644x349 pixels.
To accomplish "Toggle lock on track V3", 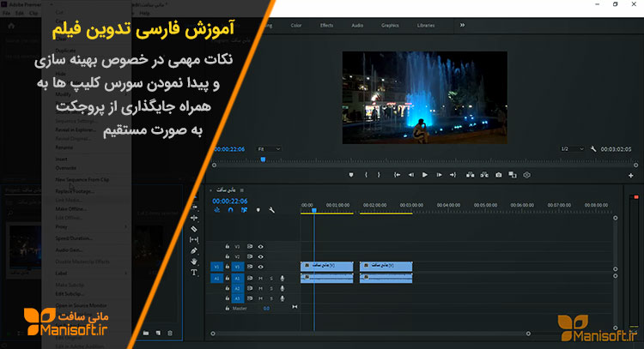I will pos(228,246).
